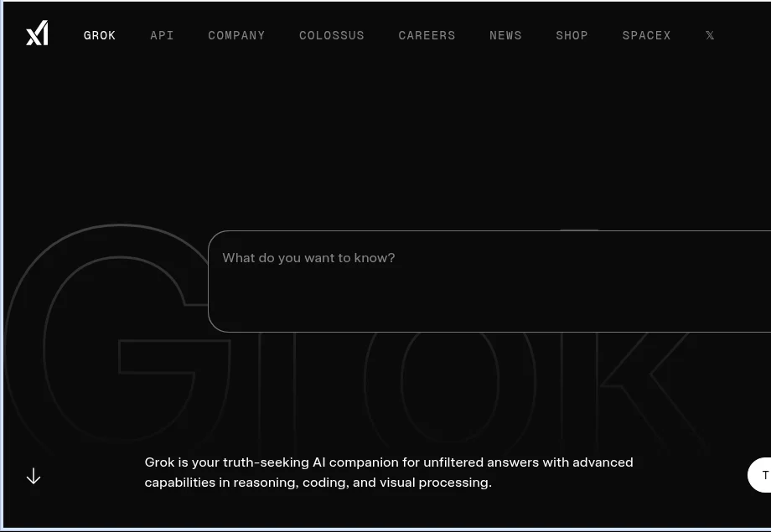Image resolution: width=771 pixels, height=532 pixels.
Task: Open the NEWS section
Action: (x=505, y=35)
